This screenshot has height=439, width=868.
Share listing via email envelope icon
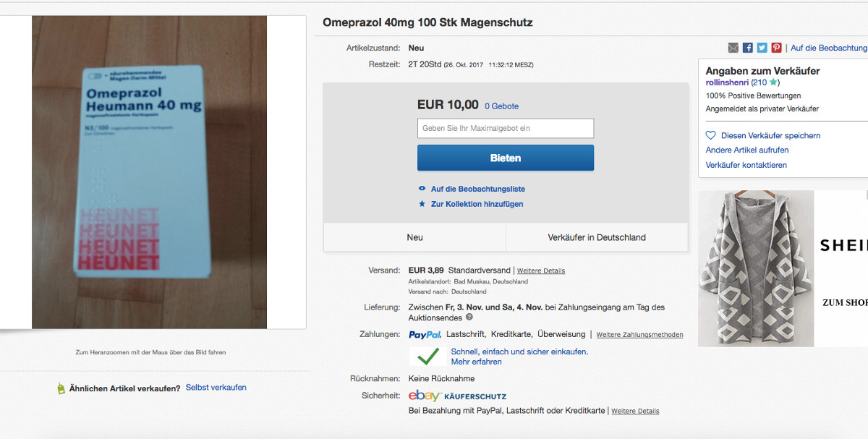point(733,48)
